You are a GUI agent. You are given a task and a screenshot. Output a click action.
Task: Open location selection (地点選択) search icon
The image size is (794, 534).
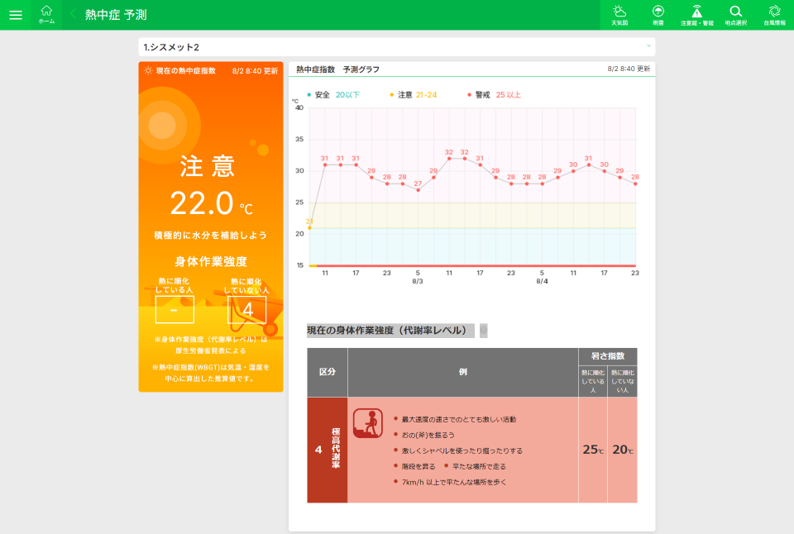(736, 15)
